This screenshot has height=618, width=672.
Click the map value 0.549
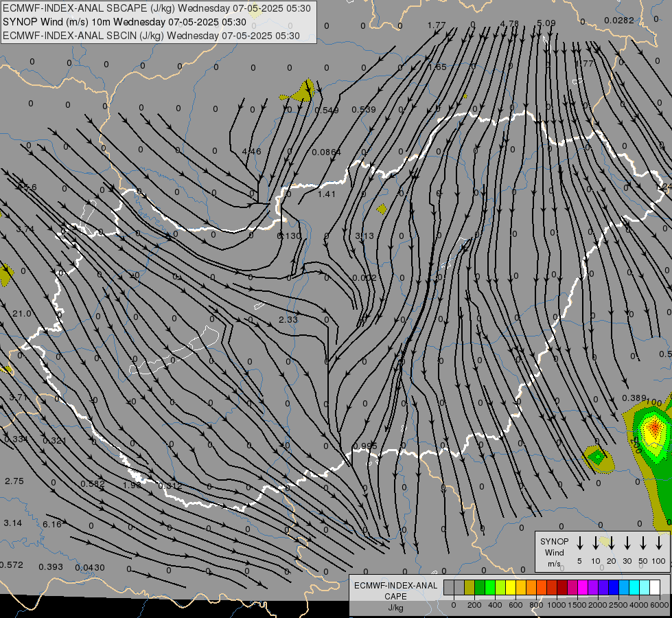327,111
